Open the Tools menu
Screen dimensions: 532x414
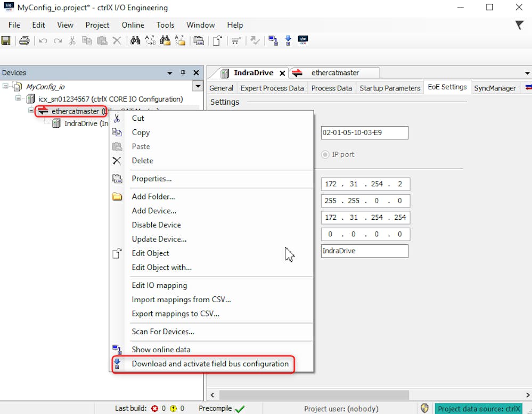click(x=165, y=25)
